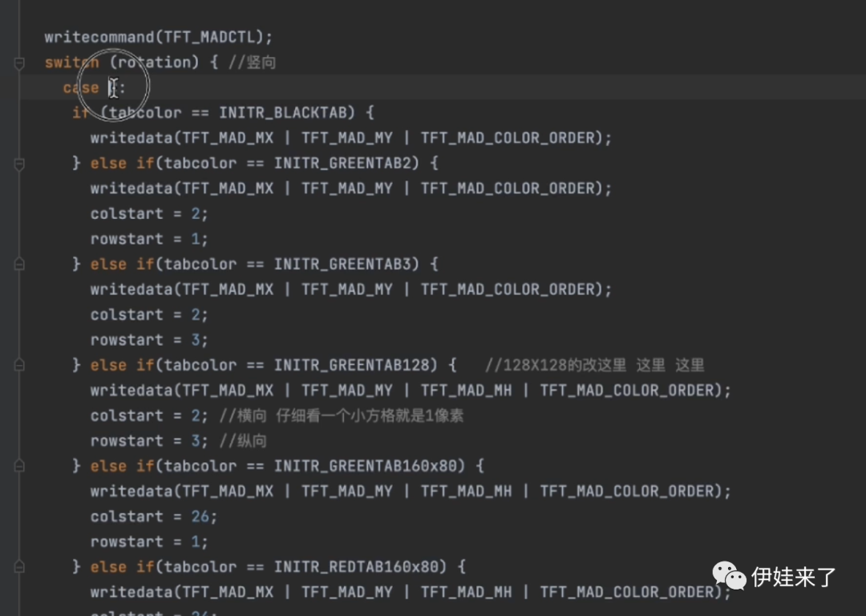
Task: Click the 伊娃来了 watermark text
Action: 794,576
